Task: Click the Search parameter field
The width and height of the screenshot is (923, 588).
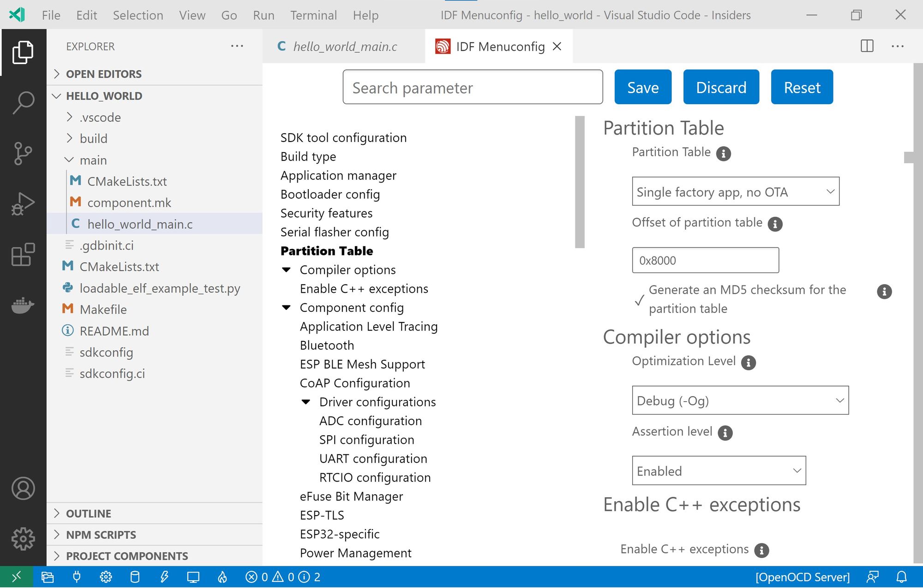Action: click(473, 87)
